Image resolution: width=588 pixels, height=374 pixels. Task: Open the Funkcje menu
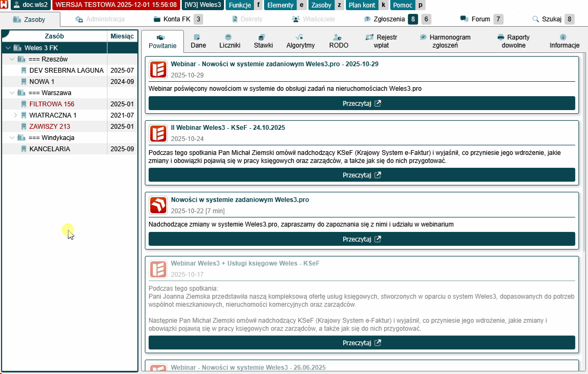(x=239, y=5)
